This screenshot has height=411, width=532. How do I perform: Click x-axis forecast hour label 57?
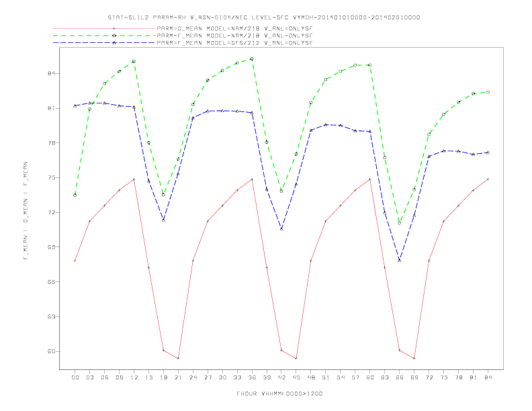coord(355,377)
